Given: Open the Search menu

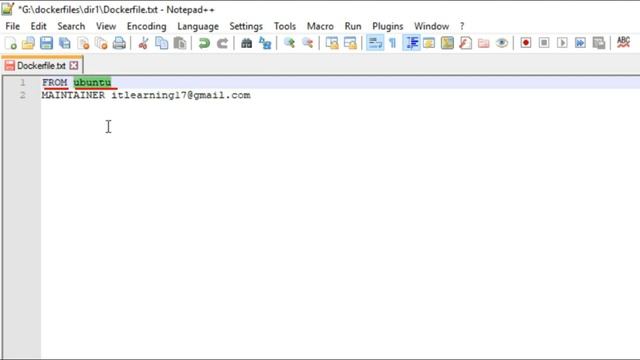Looking at the screenshot, I should click(x=71, y=26).
